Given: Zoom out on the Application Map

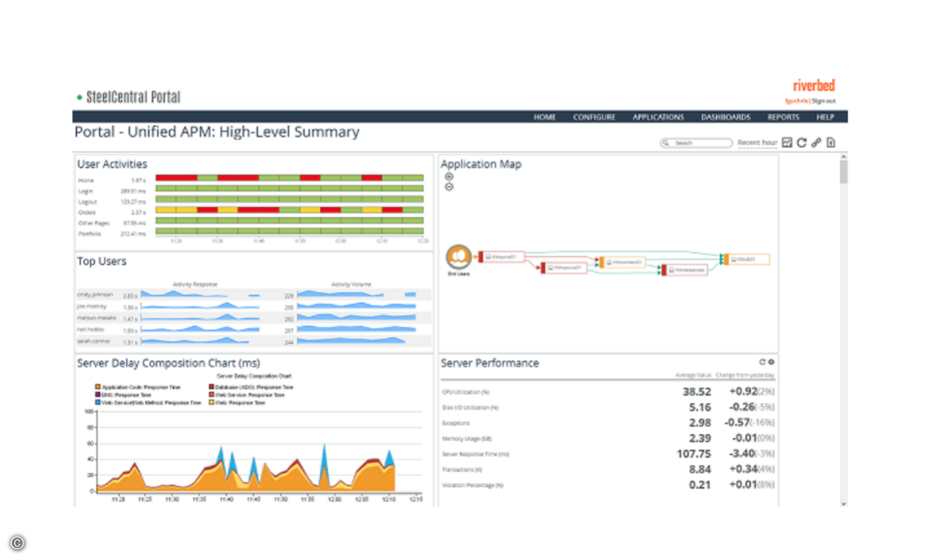Looking at the screenshot, I should (449, 187).
